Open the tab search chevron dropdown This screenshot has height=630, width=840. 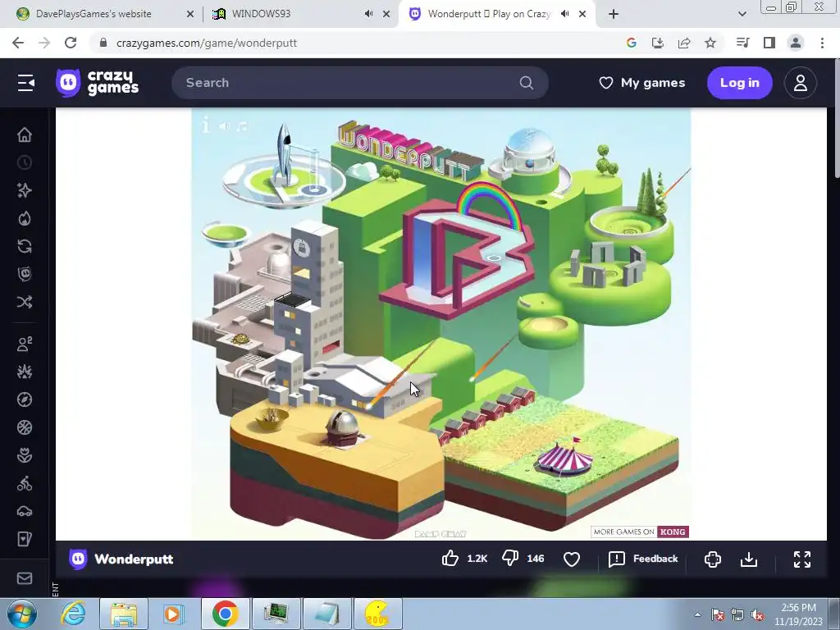[742, 14]
